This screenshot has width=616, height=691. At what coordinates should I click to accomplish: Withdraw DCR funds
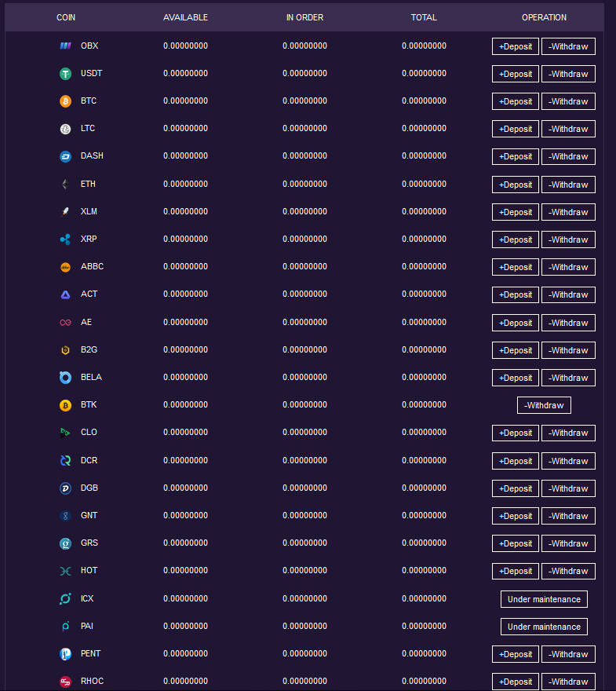[x=568, y=461]
